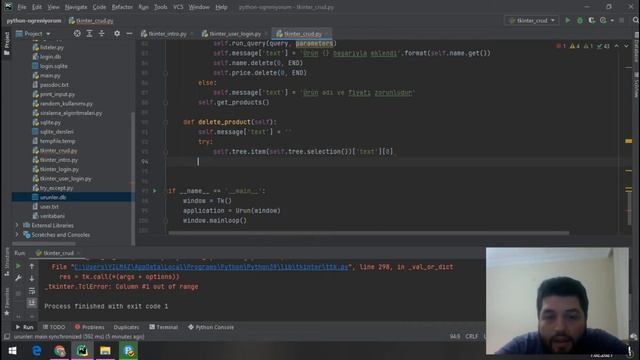This screenshot has width=640, height=360.
Task: Jump to next highlighted error arrow in editor
Action: tap(627, 46)
